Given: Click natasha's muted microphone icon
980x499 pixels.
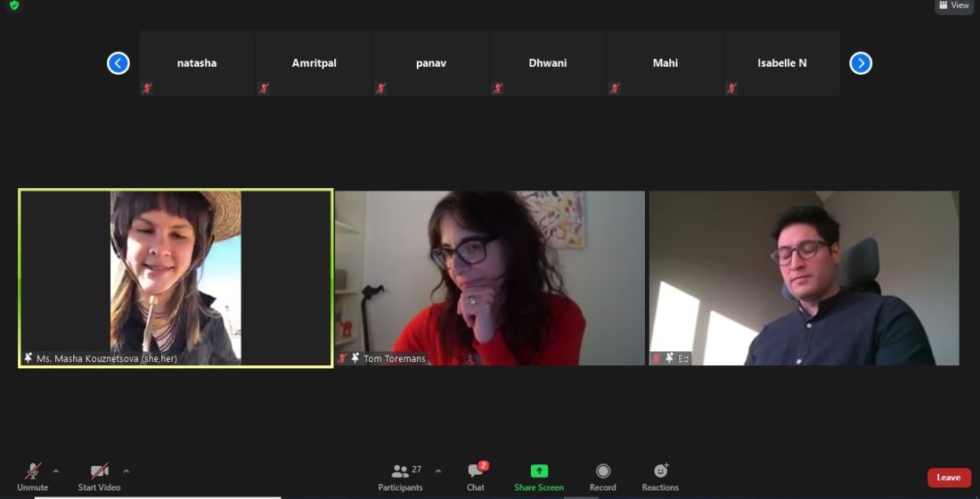Looking at the screenshot, I should click(x=147, y=88).
